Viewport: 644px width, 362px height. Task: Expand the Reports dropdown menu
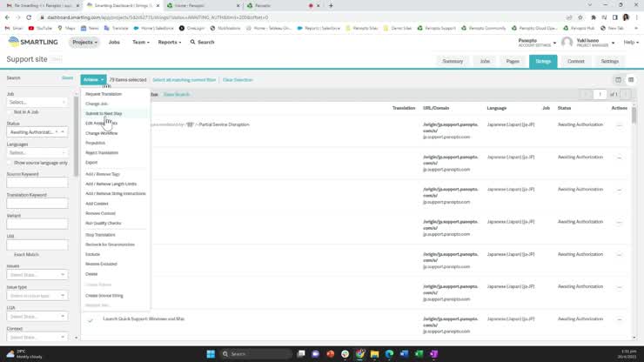click(171, 42)
